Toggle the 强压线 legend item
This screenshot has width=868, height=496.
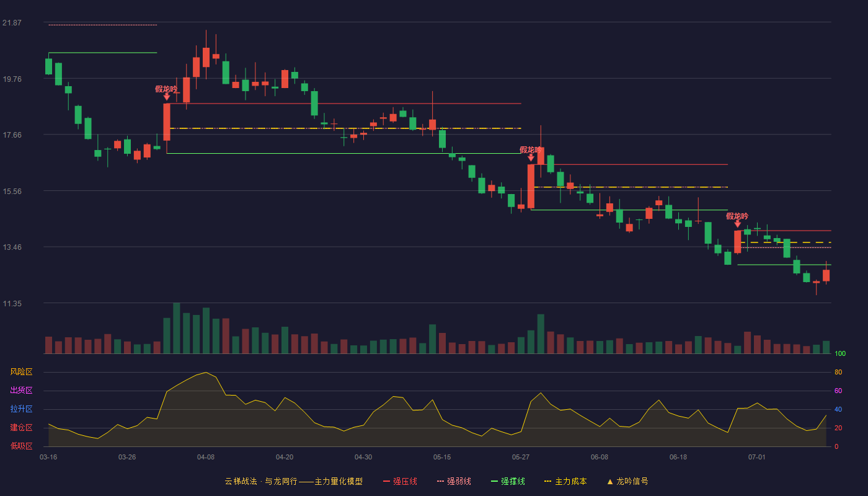tap(400, 481)
